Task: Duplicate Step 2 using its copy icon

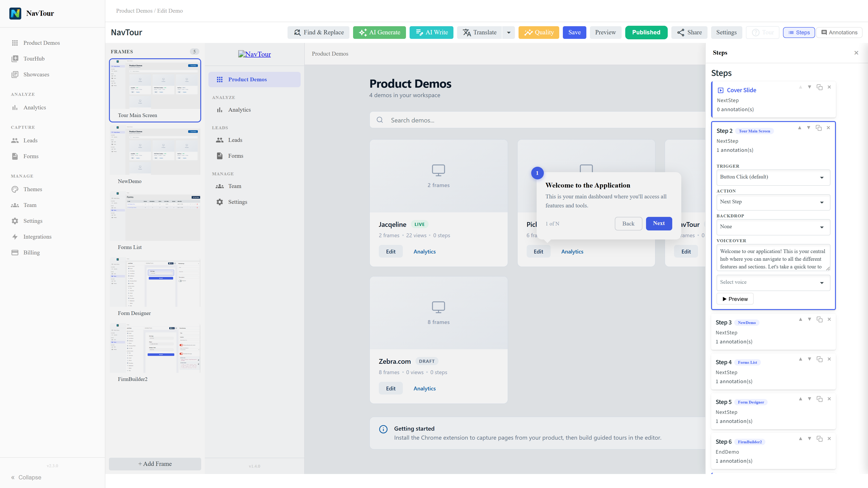Action: (x=819, y=128)
